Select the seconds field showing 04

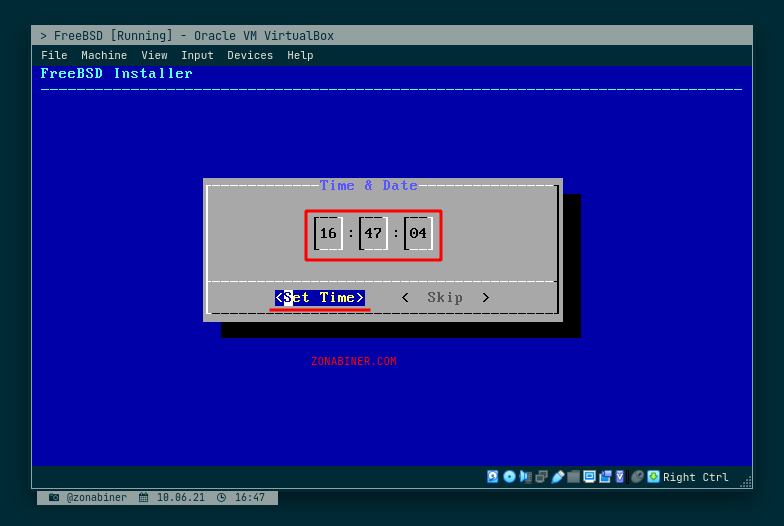(418, 233)
